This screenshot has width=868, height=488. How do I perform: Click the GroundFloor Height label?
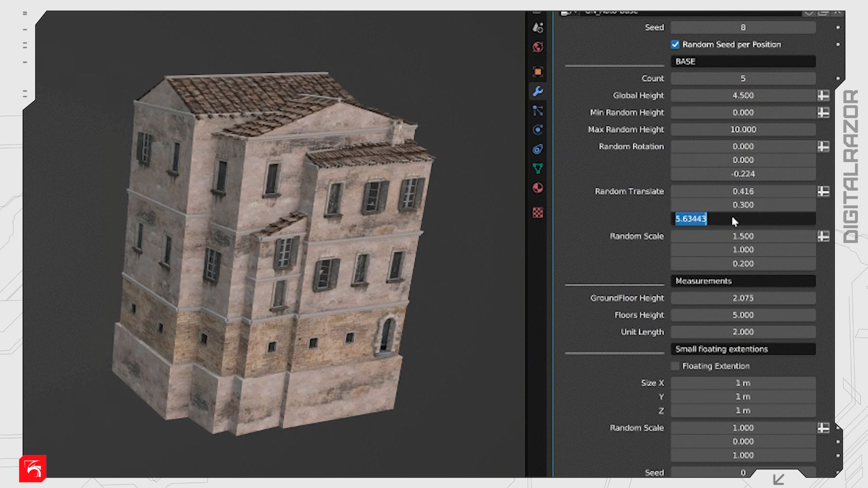627,298
